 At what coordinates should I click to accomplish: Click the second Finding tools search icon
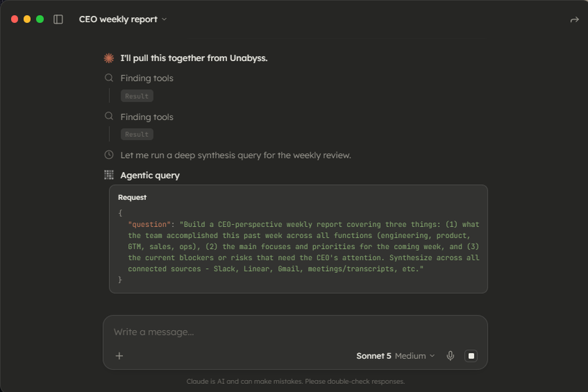tap(109, 116)
